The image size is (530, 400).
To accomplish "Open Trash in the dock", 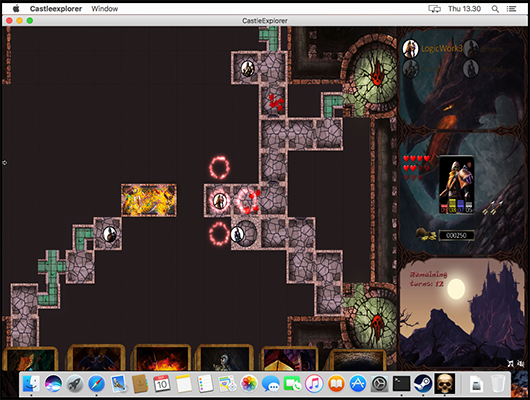I will point(498,384).
